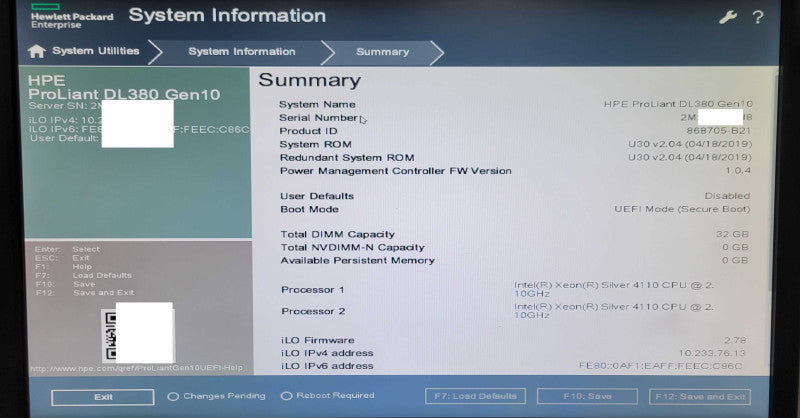This screenshot has width=800, height=418.
Task: Click Product ID value 868705-B21
Action: coord(718,131)
